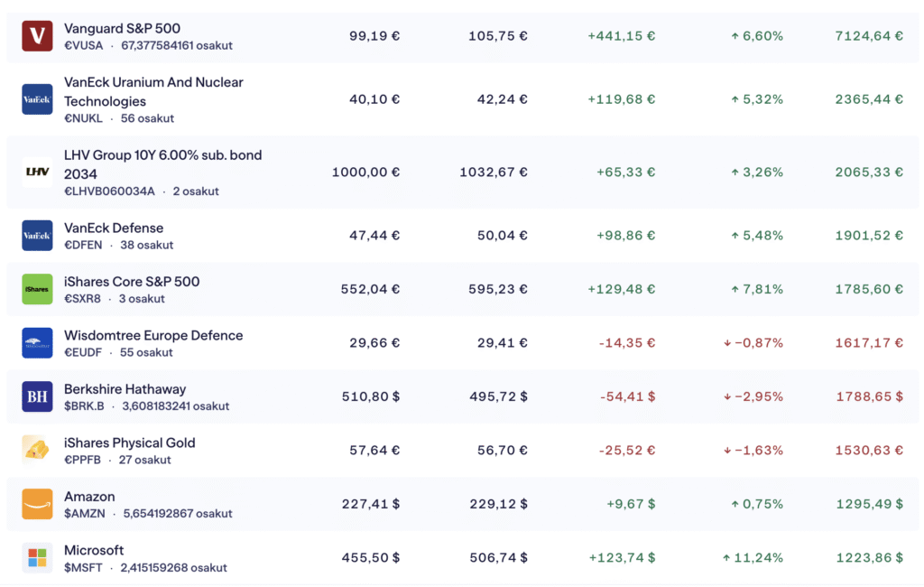The width and height of the screenshot is (924, 587).
Task: Open LHV Group 10Y 6.00% sub. bond
Action: [162, 164]
